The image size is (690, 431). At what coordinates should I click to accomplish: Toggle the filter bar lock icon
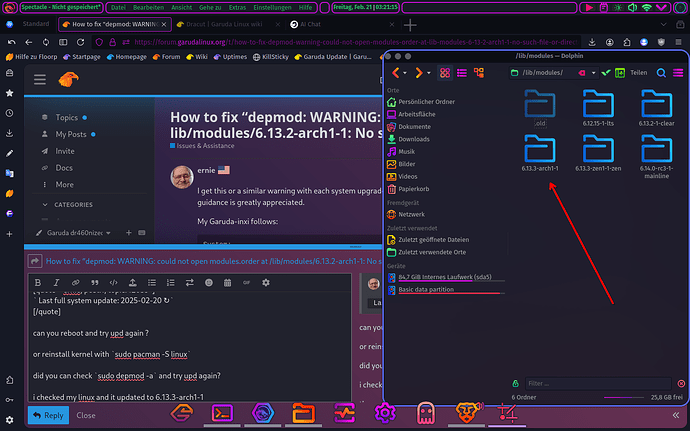click(x=515, y=384)
